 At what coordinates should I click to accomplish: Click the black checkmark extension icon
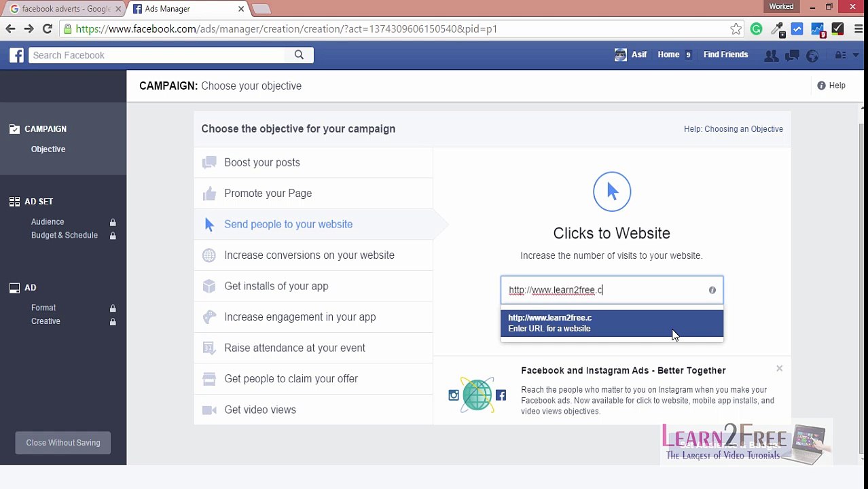pyautogui.click(x=837, y=29)
